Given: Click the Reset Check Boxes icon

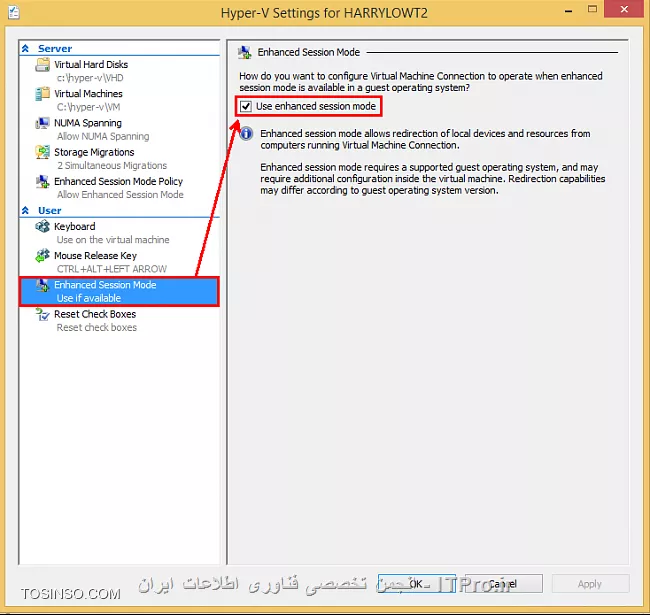Looking at the screenshot, I should pyautogui.click(x=42, y=314).
